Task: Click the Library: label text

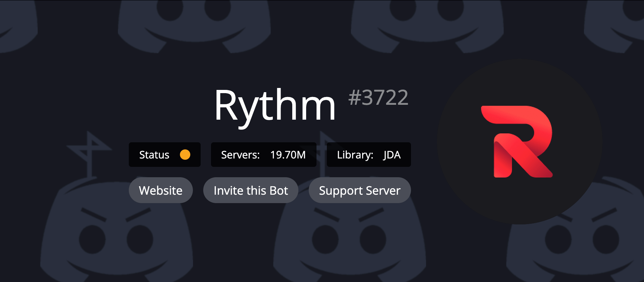Action: tap(355, 155)
